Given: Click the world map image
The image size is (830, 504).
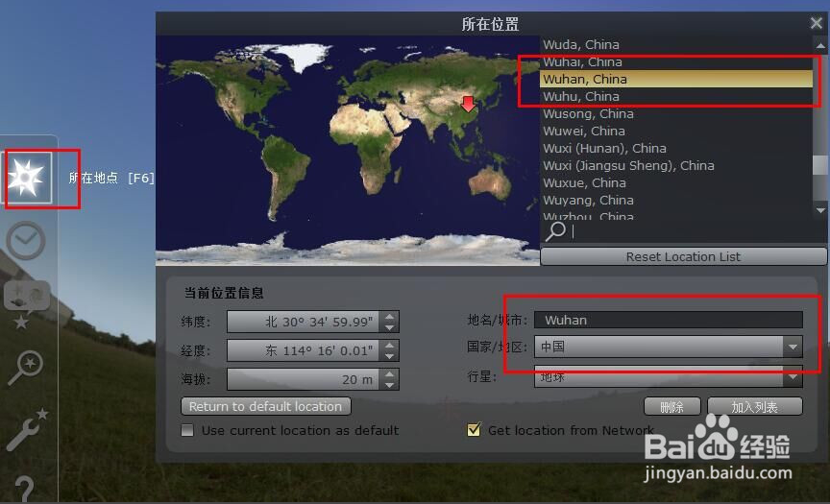Looking at the screenshot, I should [347, 150].
